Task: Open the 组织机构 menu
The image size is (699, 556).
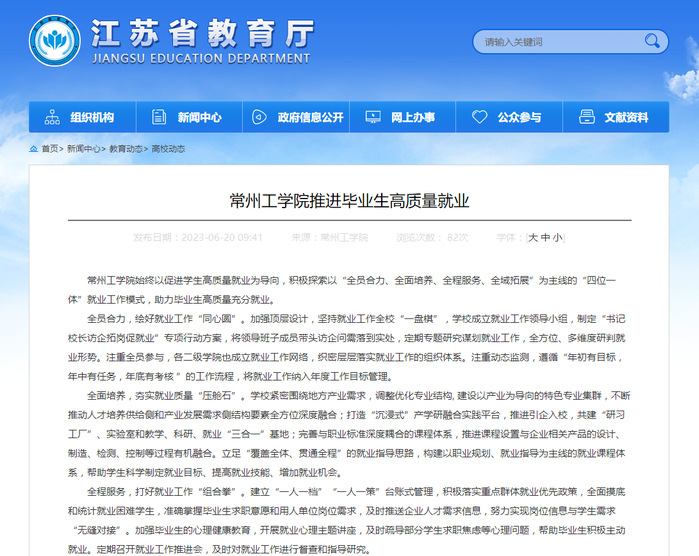Action: point(82,117)
